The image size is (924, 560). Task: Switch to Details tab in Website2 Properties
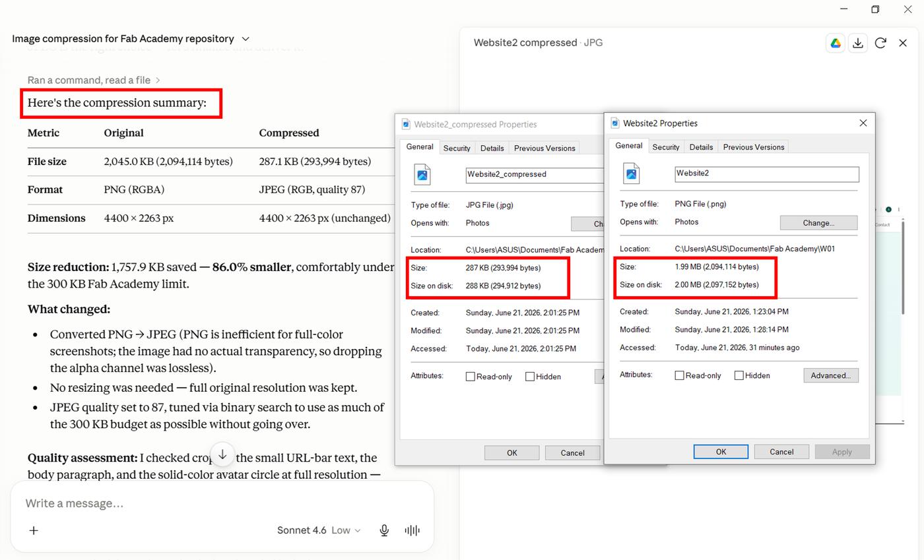(x=701, y=147)
